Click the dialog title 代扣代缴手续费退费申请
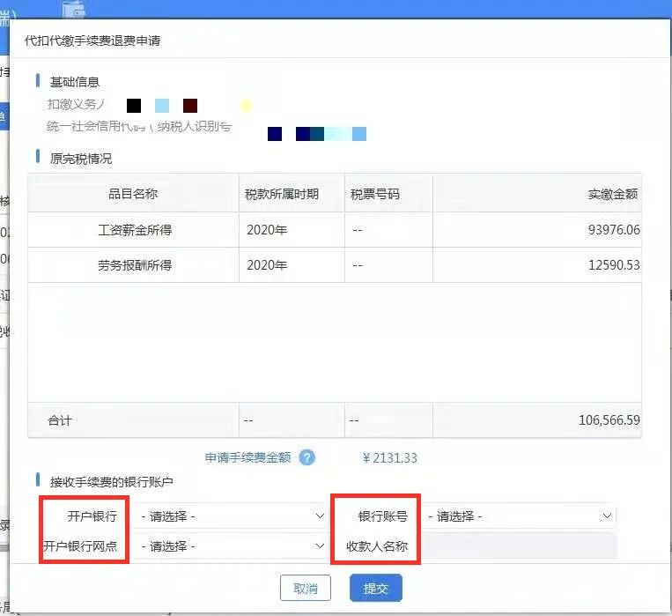Image resolution: width=672 pixels, height=616 pixels. coord(92,41)
